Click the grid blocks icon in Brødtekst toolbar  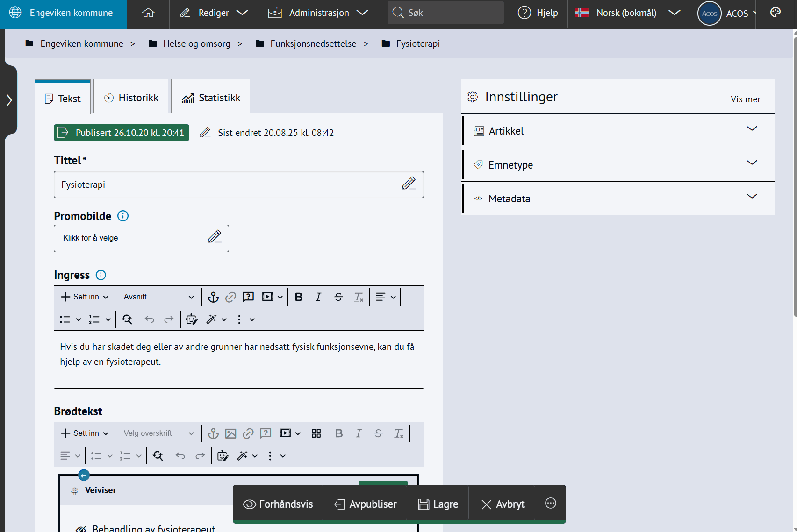[x=316, y=433]
